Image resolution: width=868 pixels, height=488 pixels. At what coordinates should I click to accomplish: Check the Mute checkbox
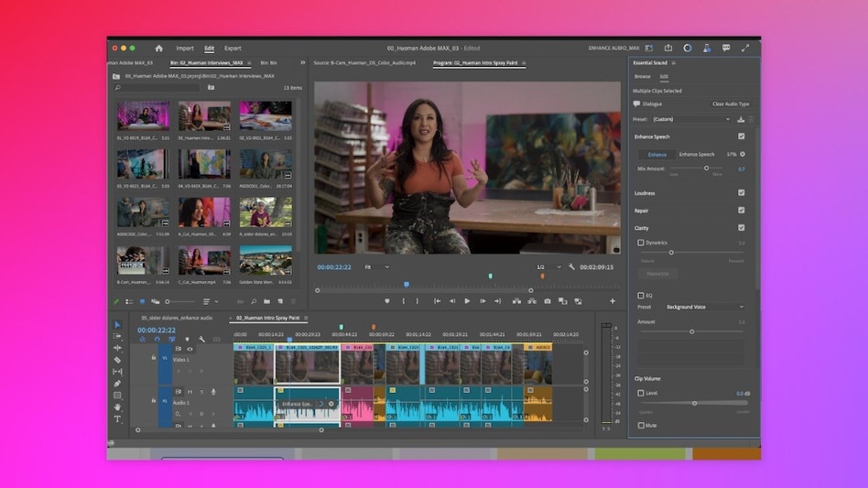click(641, 425)
